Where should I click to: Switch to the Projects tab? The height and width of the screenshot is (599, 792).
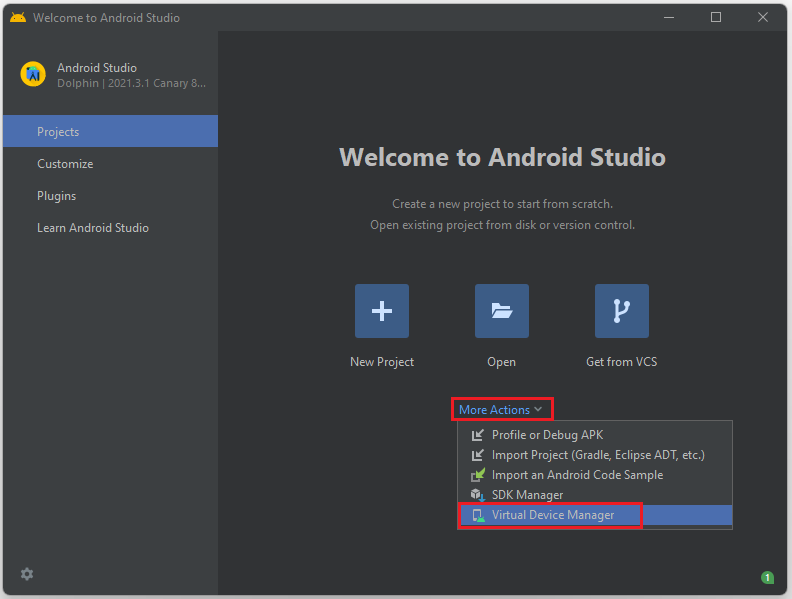pos(111,131)
